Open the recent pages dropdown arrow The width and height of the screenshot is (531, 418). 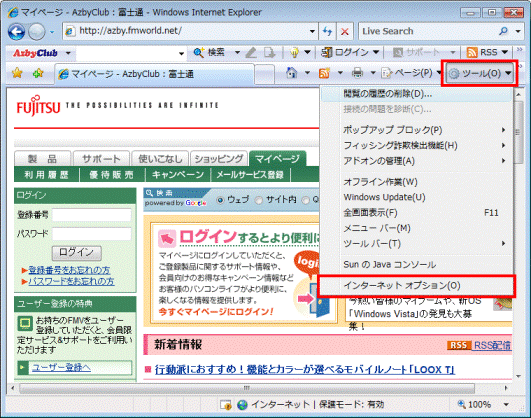52,32
